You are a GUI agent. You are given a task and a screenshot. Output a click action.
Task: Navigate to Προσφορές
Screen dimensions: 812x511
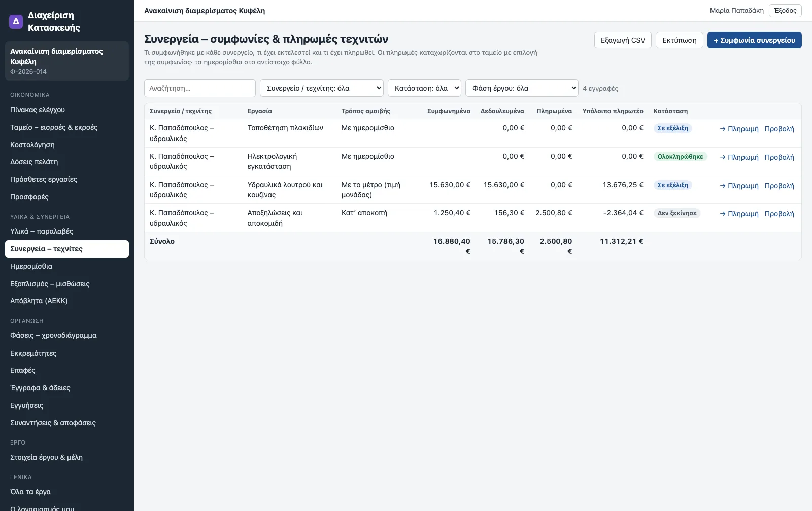point(67,197)
